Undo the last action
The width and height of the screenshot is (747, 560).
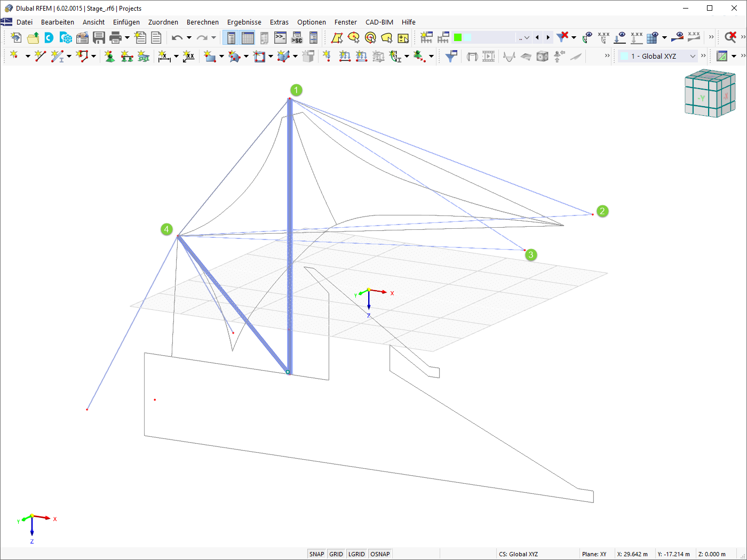pos(177,38)
